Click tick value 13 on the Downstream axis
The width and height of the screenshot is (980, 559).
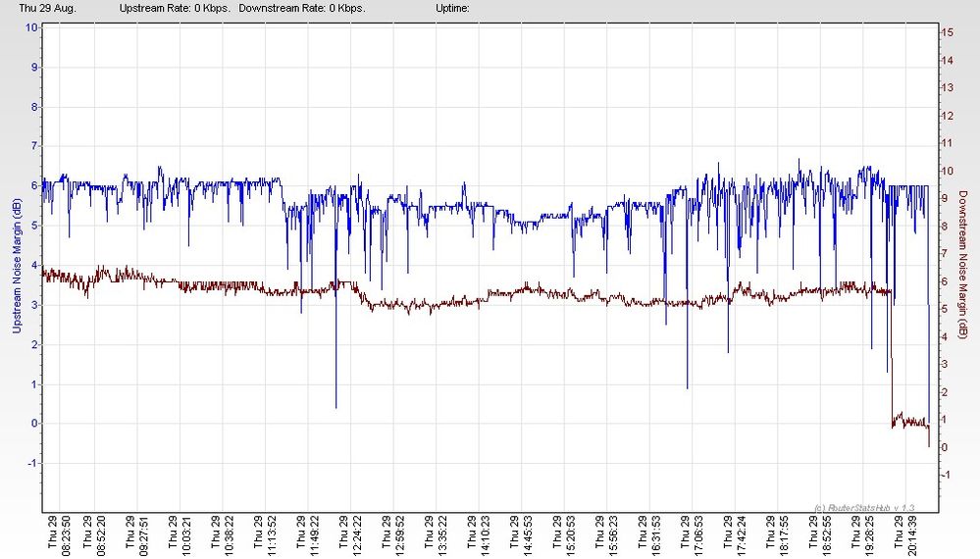pos(948,88)
